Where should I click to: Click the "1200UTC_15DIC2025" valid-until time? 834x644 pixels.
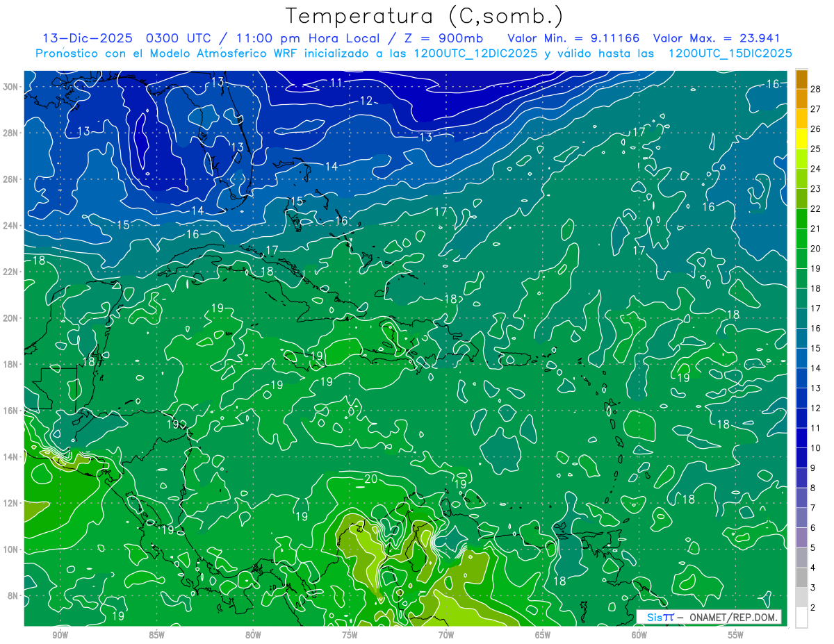click(x=730, y=53)
